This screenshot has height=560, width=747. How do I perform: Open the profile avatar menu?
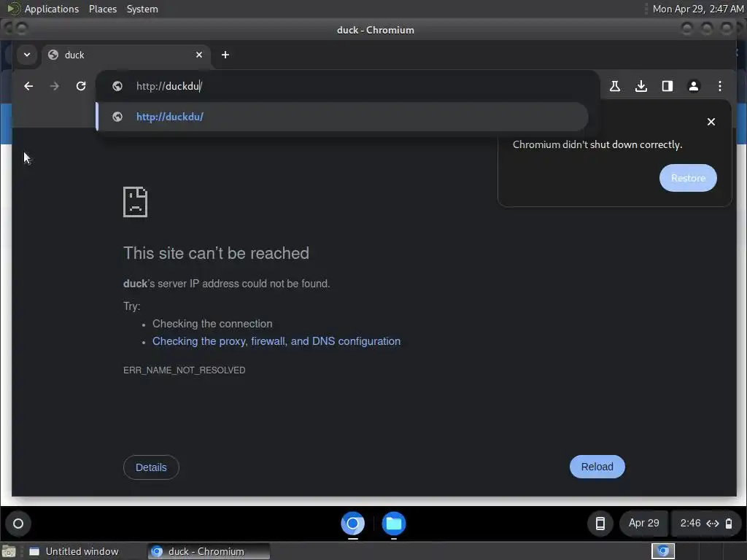[x=694, y=86]
